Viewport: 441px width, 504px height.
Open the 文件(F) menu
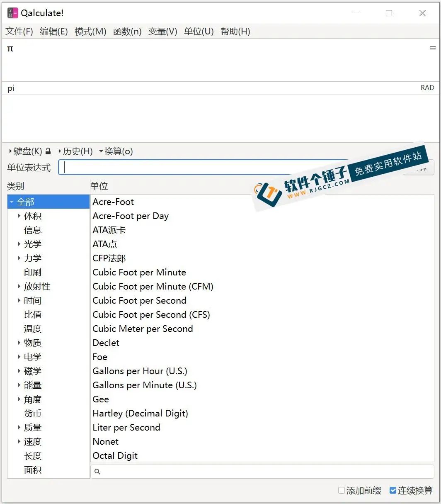pyautogui.click(x=19, y=32)
